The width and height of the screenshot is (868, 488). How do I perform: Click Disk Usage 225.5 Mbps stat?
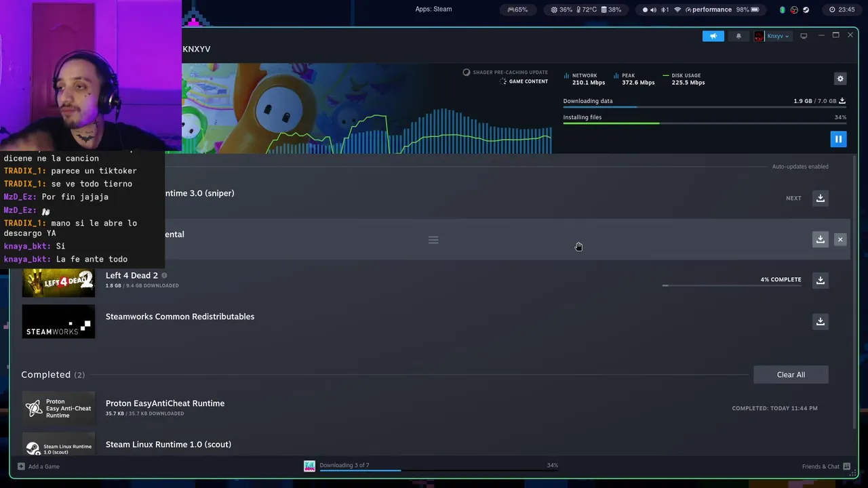[x=684, y=79]
